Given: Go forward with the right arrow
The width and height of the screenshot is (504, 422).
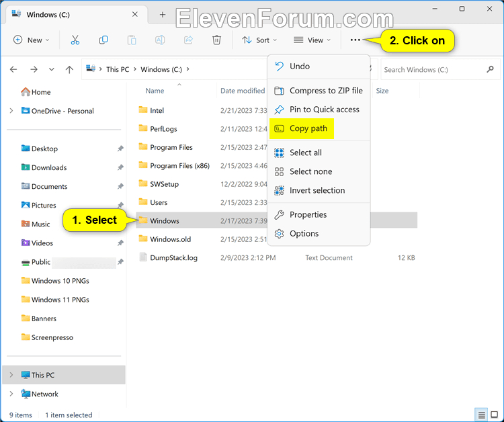Looking at the screenshot, I should [34, 69].
